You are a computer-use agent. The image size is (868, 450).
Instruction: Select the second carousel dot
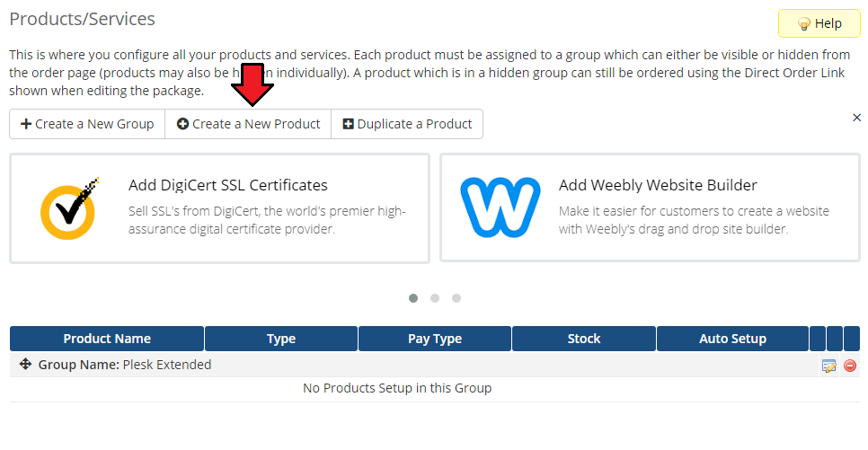(435, 298)
